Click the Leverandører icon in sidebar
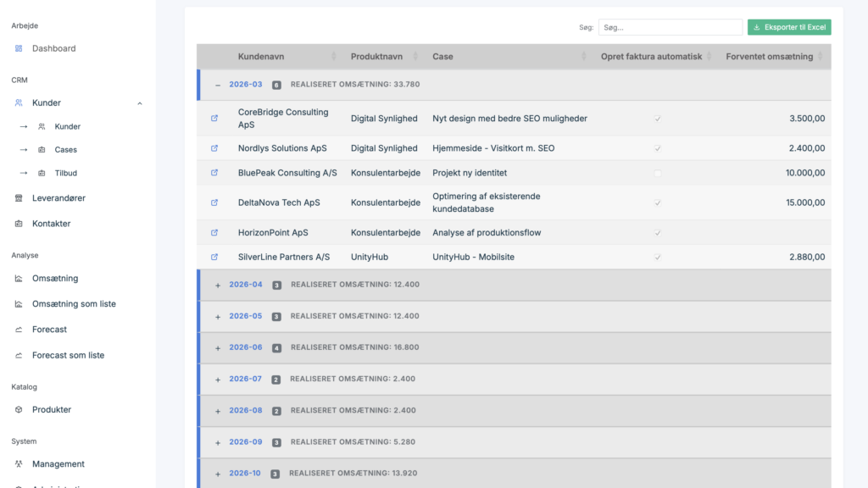Screen dimensions: 868x488 (19, 198)
